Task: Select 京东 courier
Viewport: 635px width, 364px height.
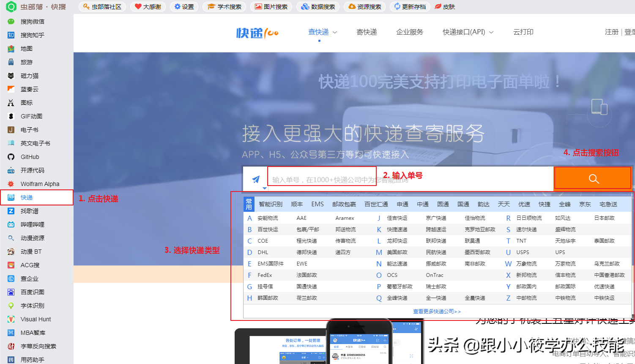Action: (585, 204)
